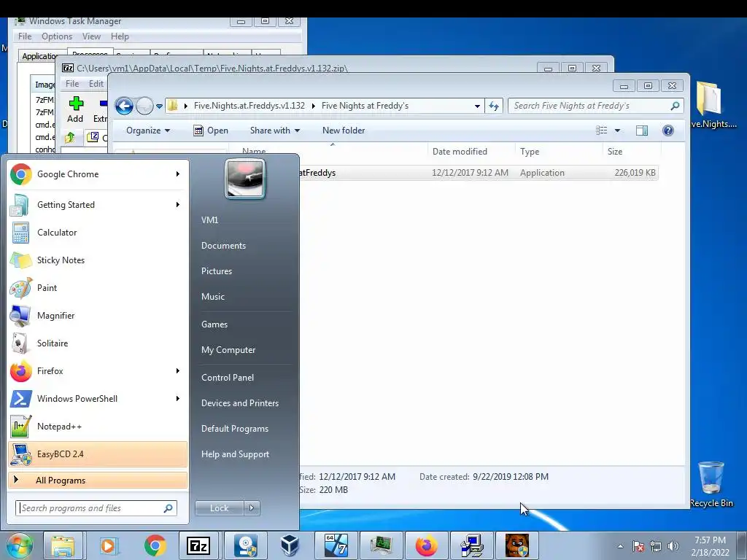The width and height of the screenshot is (747, 560).
Task: Click Five.Nights.at.Freddys.v1.132 breadcrumb
Action: click(x=249, y=106)
